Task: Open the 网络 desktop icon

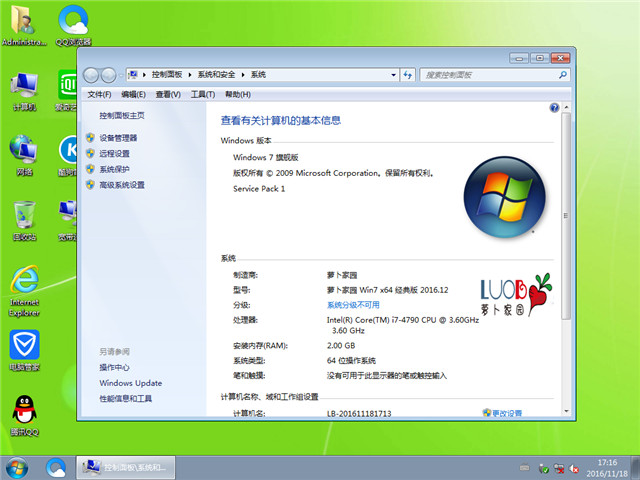Action: [x=24, y=155]
